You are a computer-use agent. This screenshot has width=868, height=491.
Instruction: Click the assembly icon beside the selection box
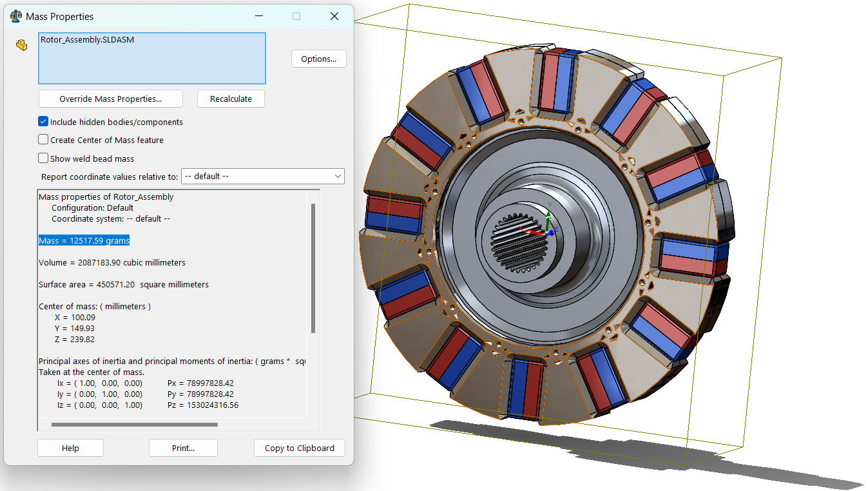tap(21, 45)
